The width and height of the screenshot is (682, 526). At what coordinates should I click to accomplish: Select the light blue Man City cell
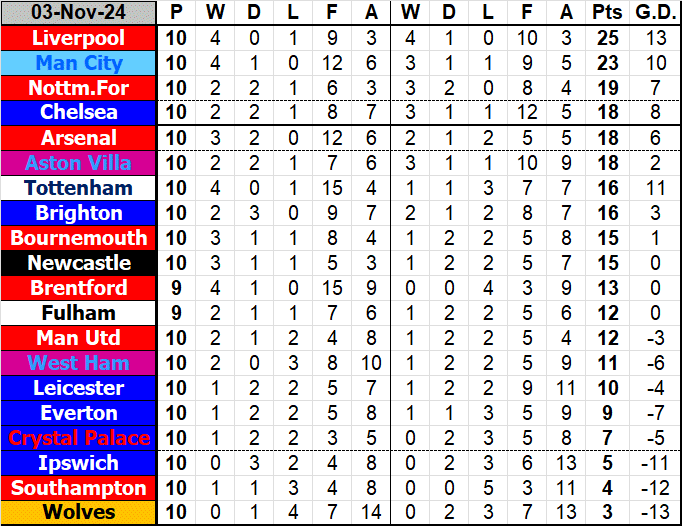[x=79, y=63]
